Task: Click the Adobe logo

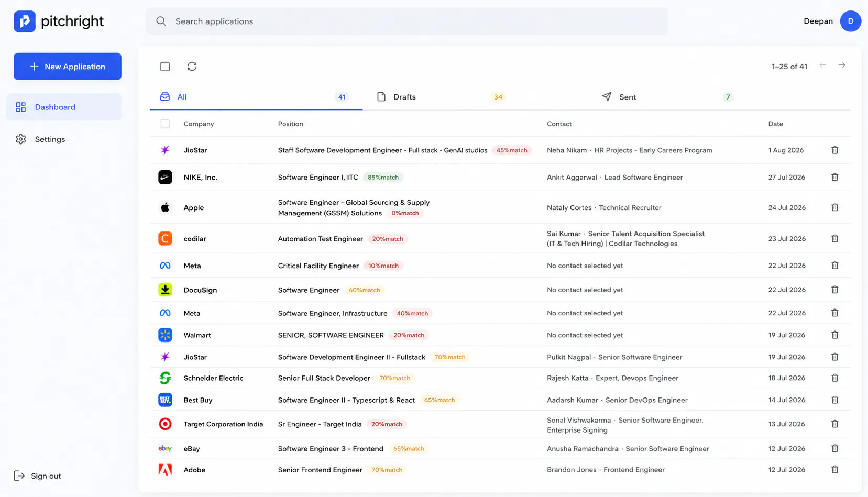Action: (165, 470)
